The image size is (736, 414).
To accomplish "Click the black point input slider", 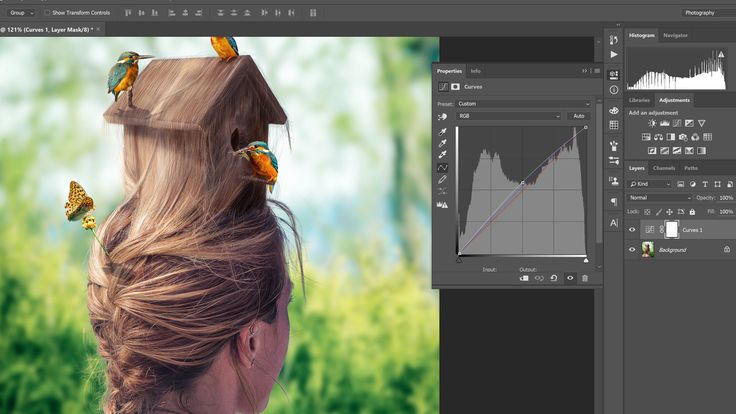I will point(459,260).
